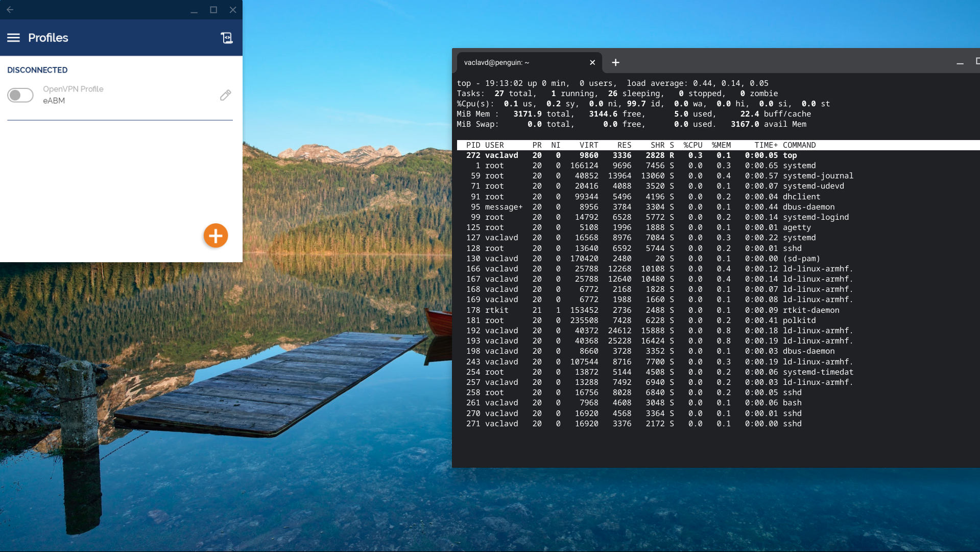This screenshot has height=552, width=980.
Task: Click the PID column header in top
Action: point(473,145)
